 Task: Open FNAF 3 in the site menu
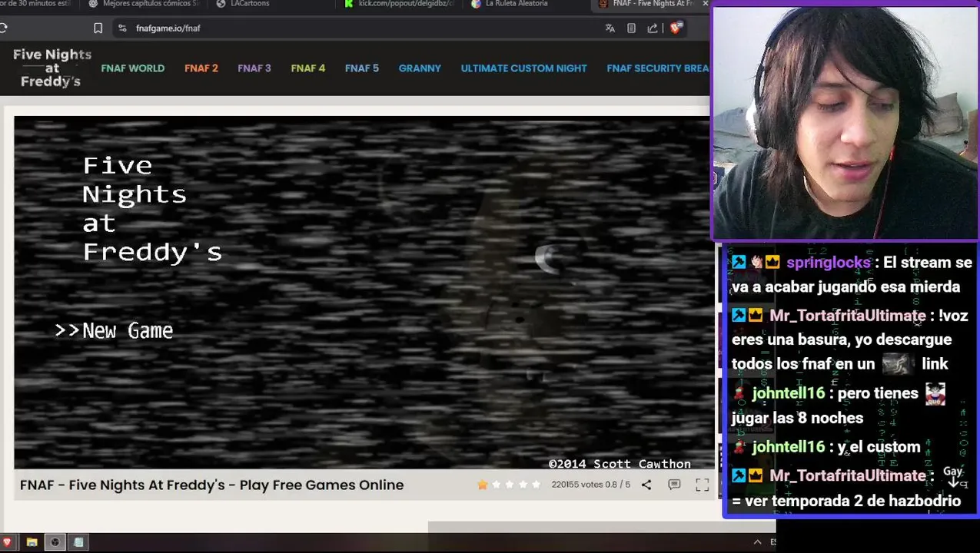click(254, 68)
